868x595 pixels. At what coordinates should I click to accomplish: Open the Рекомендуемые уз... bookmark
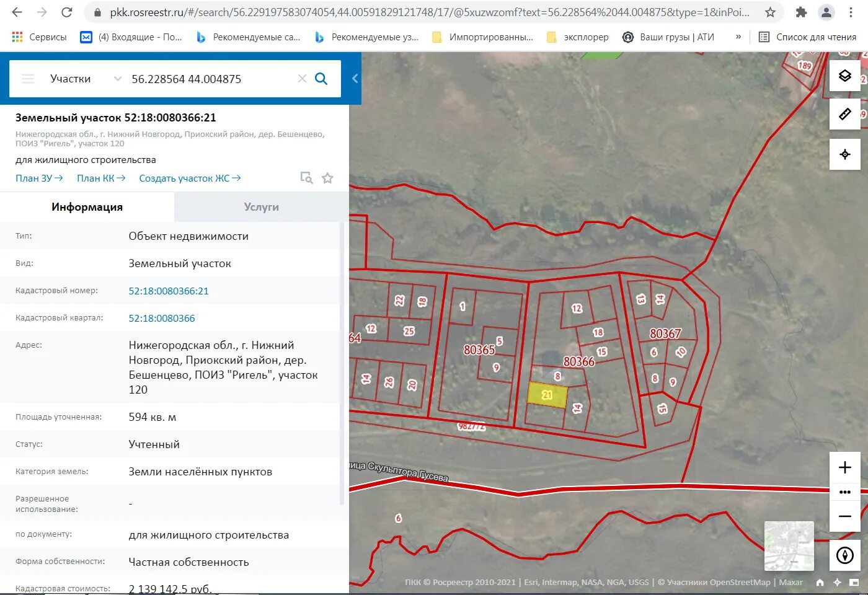366,37
